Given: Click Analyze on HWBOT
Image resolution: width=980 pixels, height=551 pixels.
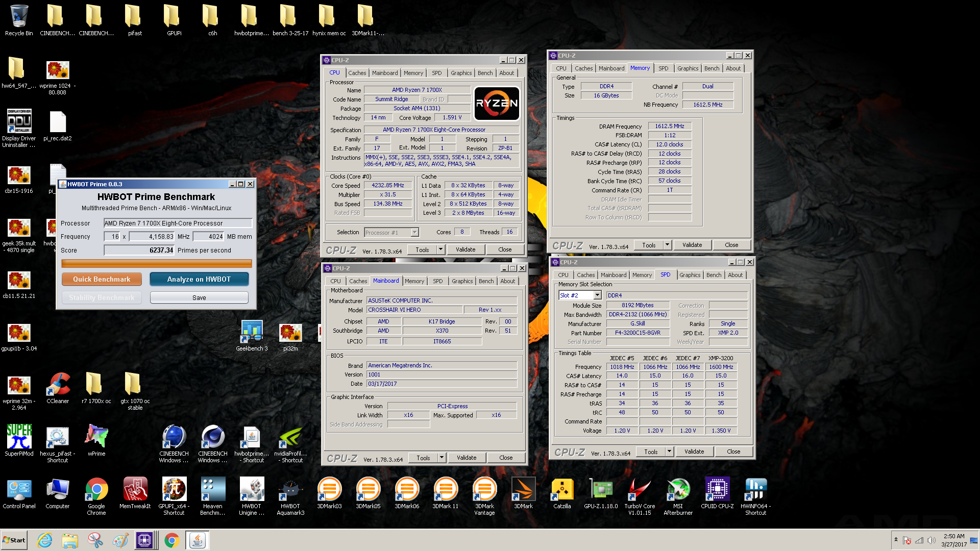Looking at the screenshot, I should pyautogui.click(x=199, y=279).
